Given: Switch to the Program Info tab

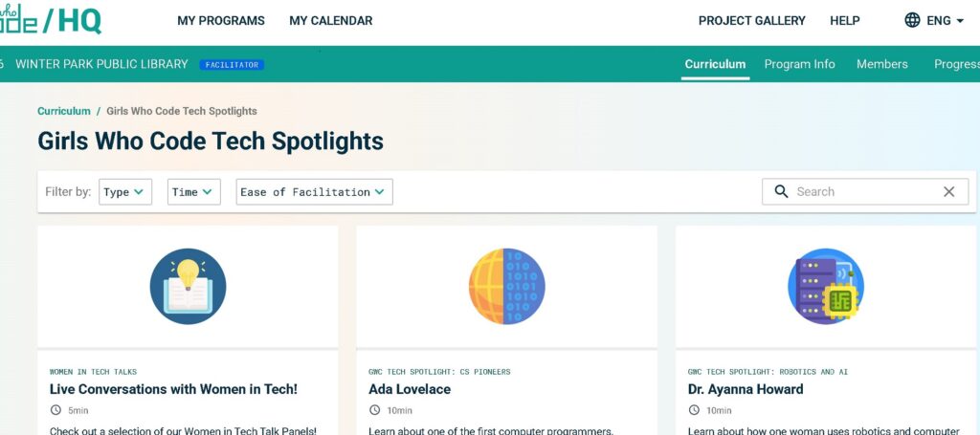Looking at the screenshot, I should 799,64.
